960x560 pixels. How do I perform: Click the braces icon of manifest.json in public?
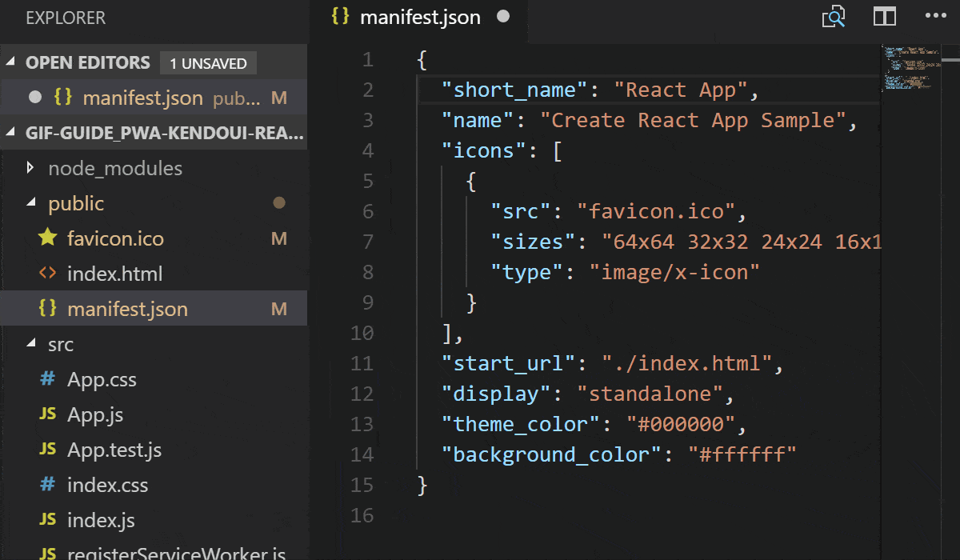47,309
